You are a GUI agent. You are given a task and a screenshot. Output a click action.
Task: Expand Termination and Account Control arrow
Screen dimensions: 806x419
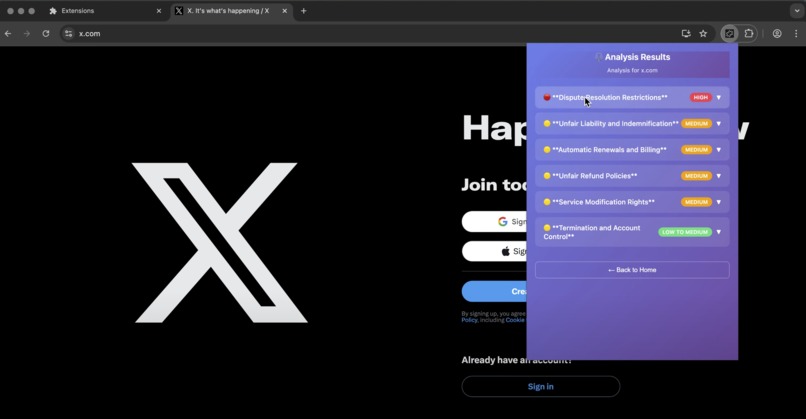[x=719, y=232]
